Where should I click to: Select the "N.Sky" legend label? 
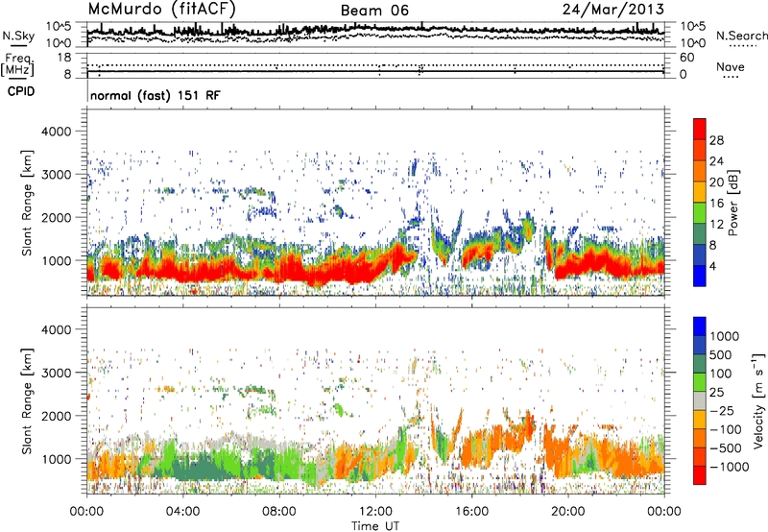pos(18,36)
